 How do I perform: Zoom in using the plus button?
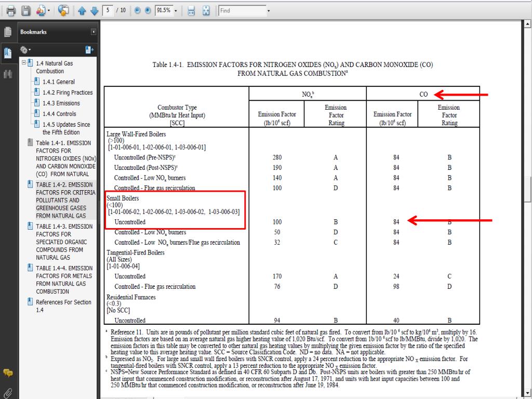[x=148, y=10]
